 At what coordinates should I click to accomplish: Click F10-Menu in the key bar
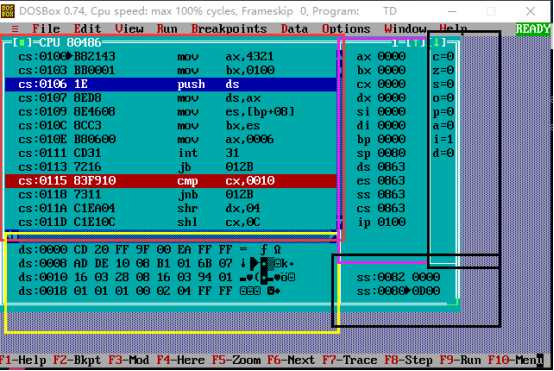click(x=515, y=360)
